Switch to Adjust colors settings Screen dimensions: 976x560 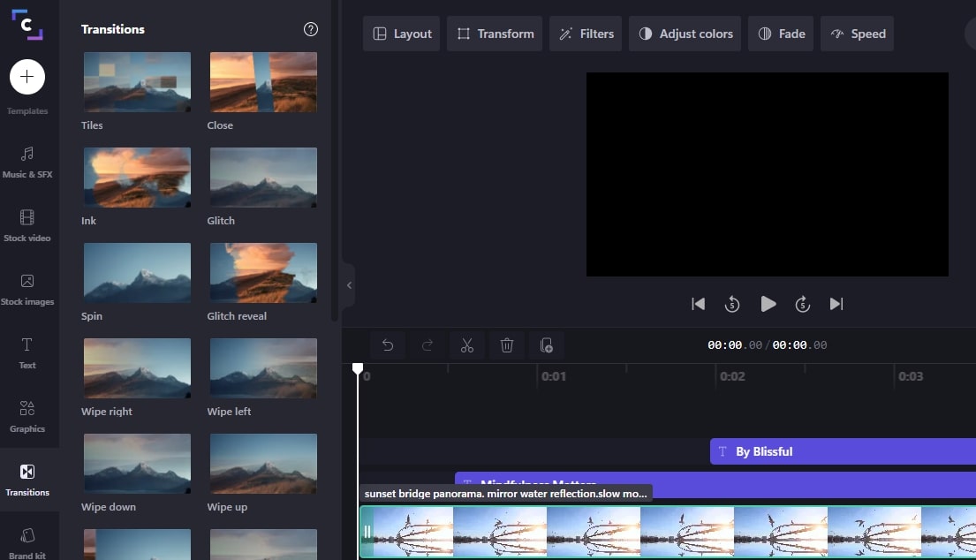tap(685, 33)
